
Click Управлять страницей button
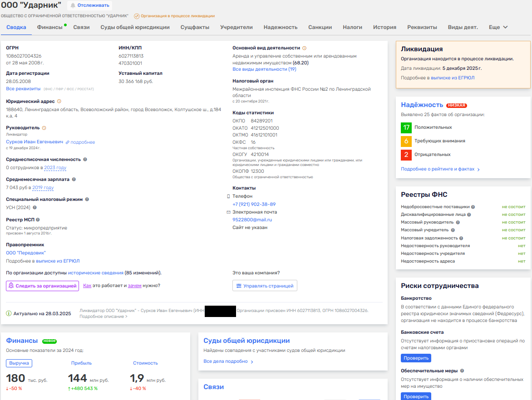[265, 286]
